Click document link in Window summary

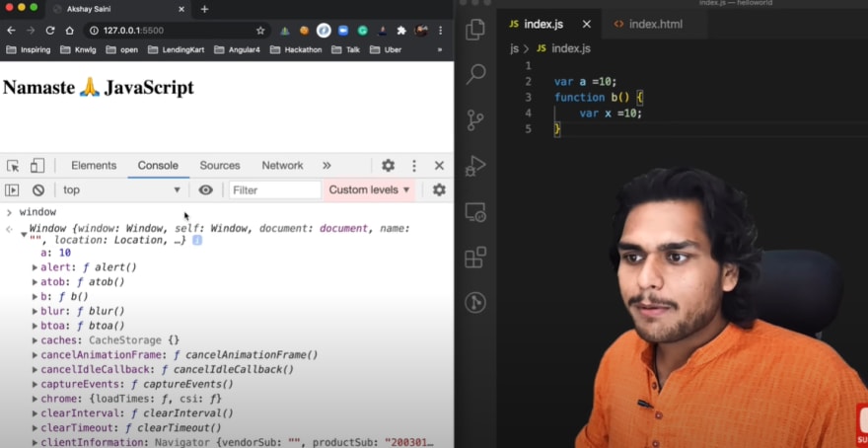[x=343, y=228]
